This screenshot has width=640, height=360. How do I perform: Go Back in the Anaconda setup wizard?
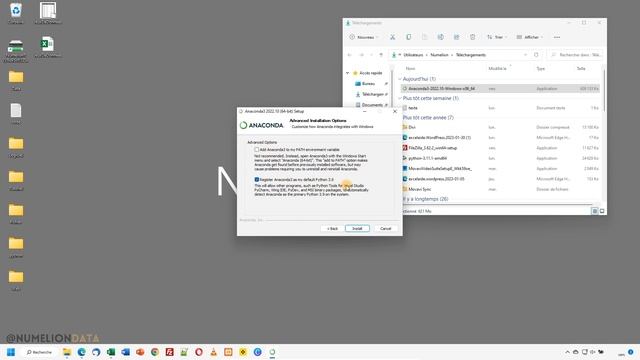[x=333, y=229]
